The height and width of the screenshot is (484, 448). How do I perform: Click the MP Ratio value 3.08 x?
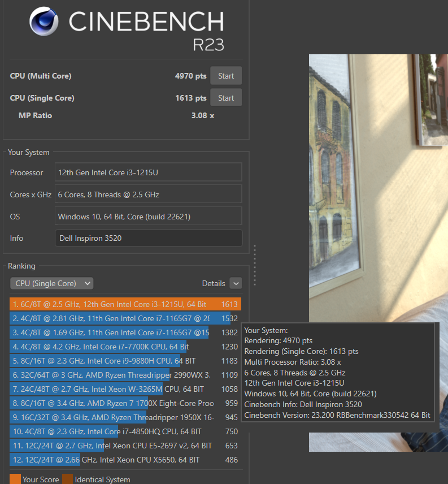(x=203, y=115)
